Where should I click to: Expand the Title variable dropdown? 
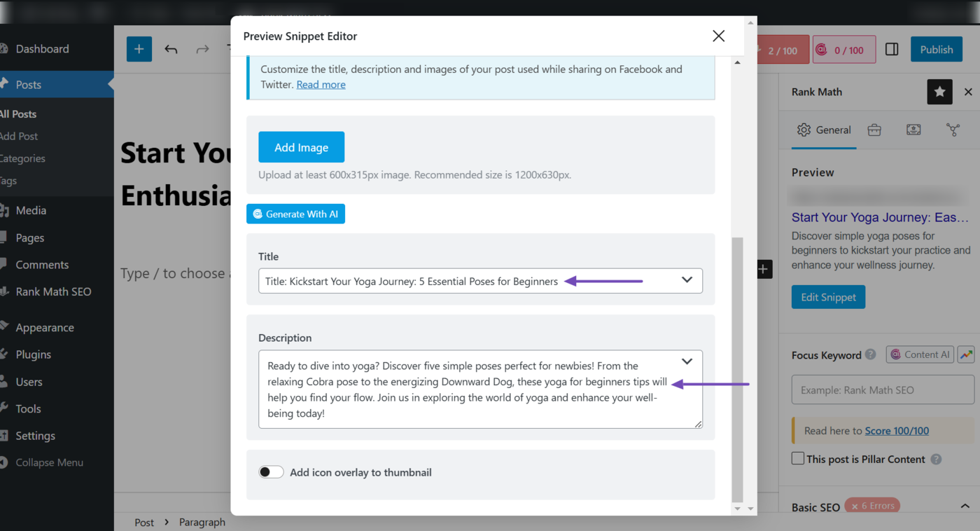(687, 280)
